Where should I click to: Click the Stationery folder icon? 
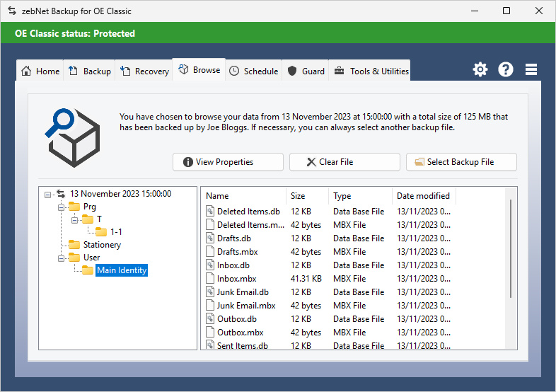[x=74, y=245]
